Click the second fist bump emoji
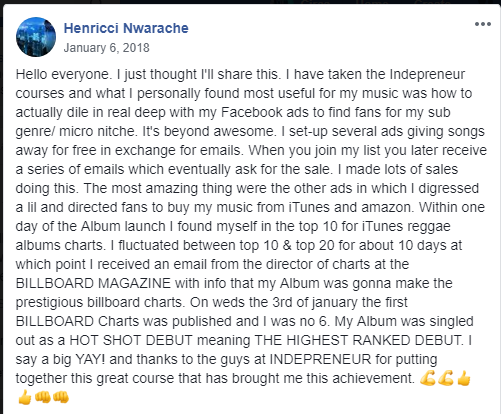Viewport: 501px width, 414px height. coord(61,397)
